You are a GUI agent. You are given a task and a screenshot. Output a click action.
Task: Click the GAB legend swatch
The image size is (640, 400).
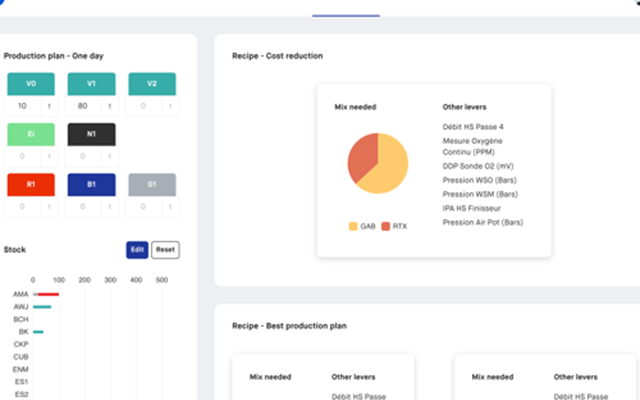(353, 227)
